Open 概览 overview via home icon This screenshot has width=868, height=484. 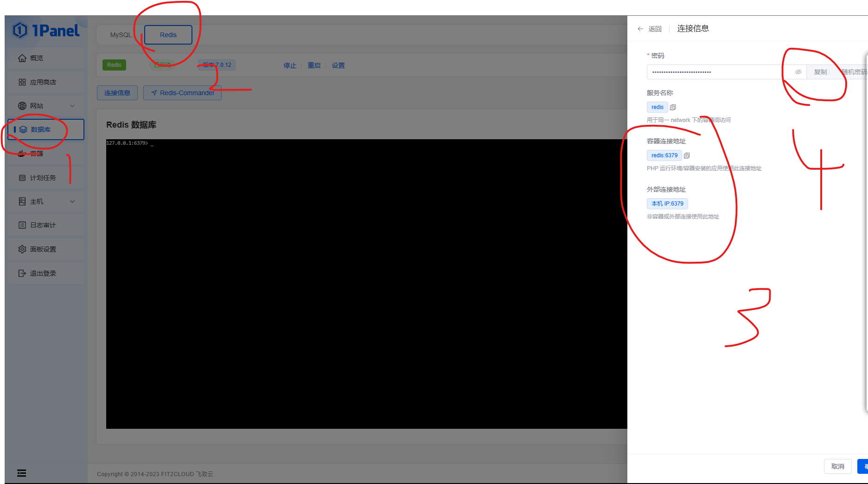pyautogui.click(x=22, y=58)
